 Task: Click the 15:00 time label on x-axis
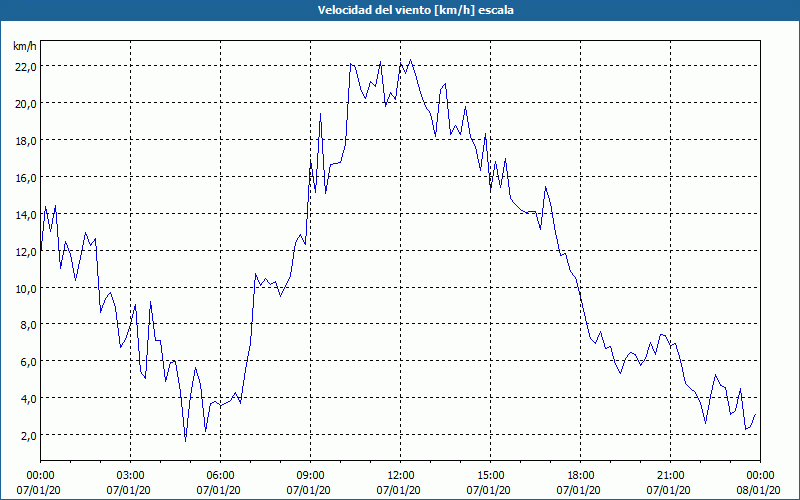(490, 476)
